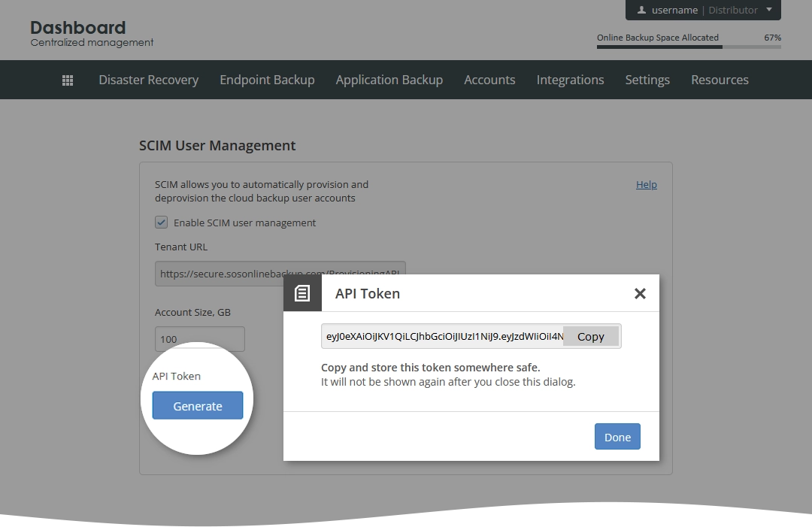Image resolution: width=812 pixels, height=527 pixels.
Task: Open the apps grid icon in the navigation bar
Action: [68, 80]
